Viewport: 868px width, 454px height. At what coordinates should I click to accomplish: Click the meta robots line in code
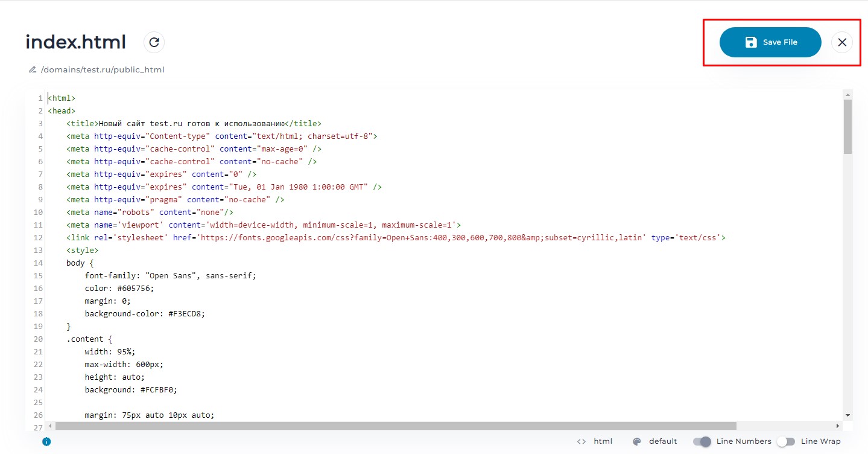[x=150, y=212]
